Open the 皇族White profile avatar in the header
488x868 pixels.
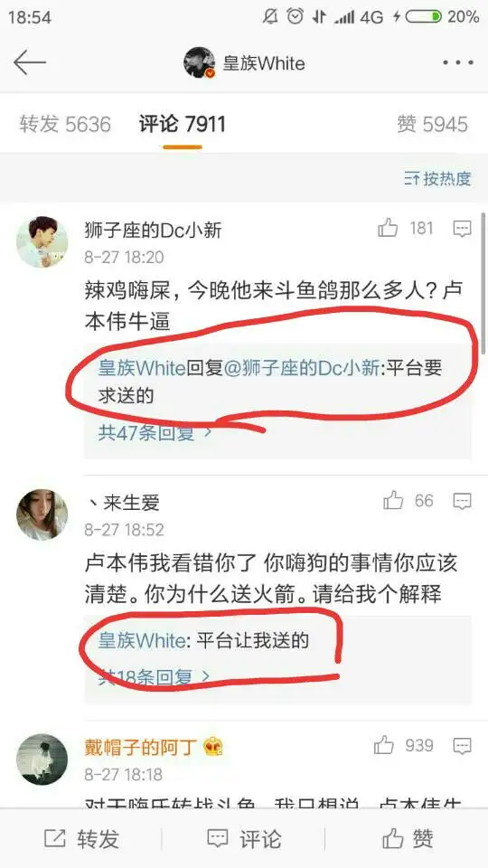(199, 62)
